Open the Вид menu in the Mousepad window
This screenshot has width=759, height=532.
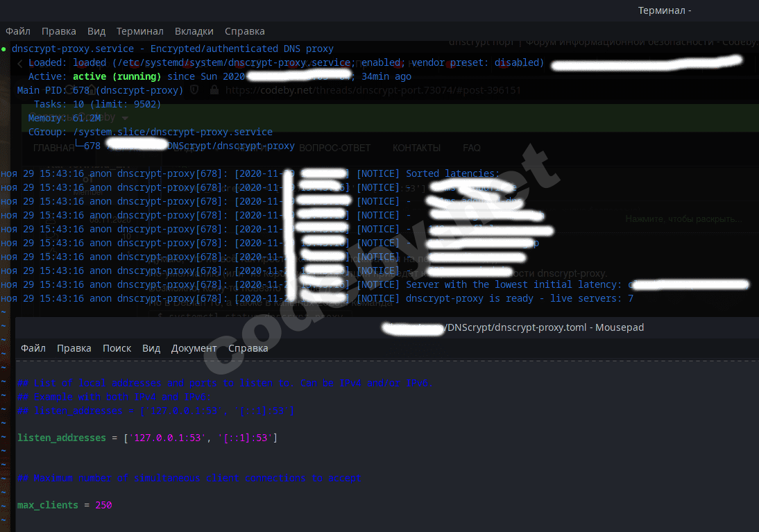pos(151,348)
